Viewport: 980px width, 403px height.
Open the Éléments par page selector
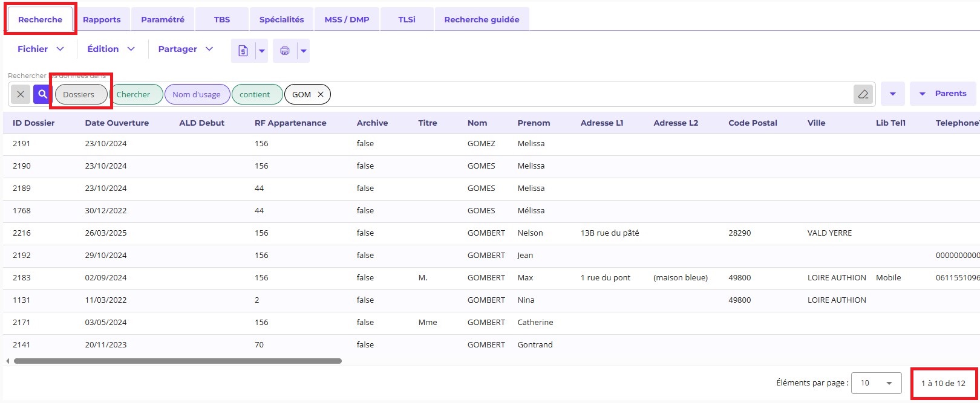pos(876,383)
